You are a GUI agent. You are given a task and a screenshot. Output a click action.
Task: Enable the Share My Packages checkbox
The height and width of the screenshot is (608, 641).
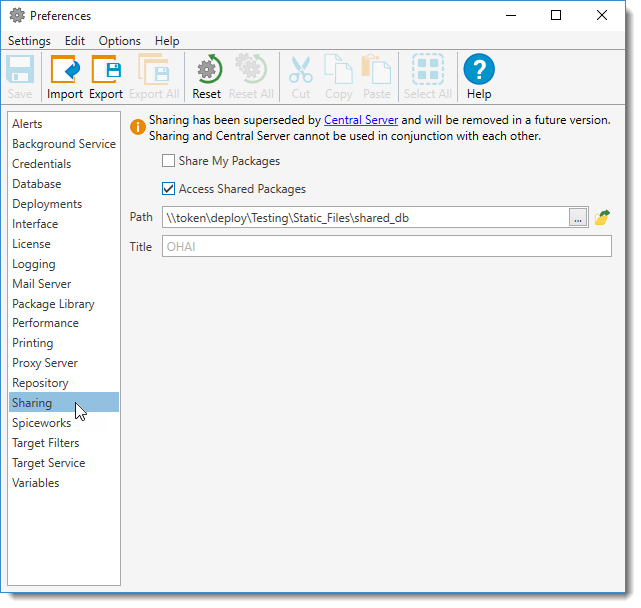coord(168,161)
